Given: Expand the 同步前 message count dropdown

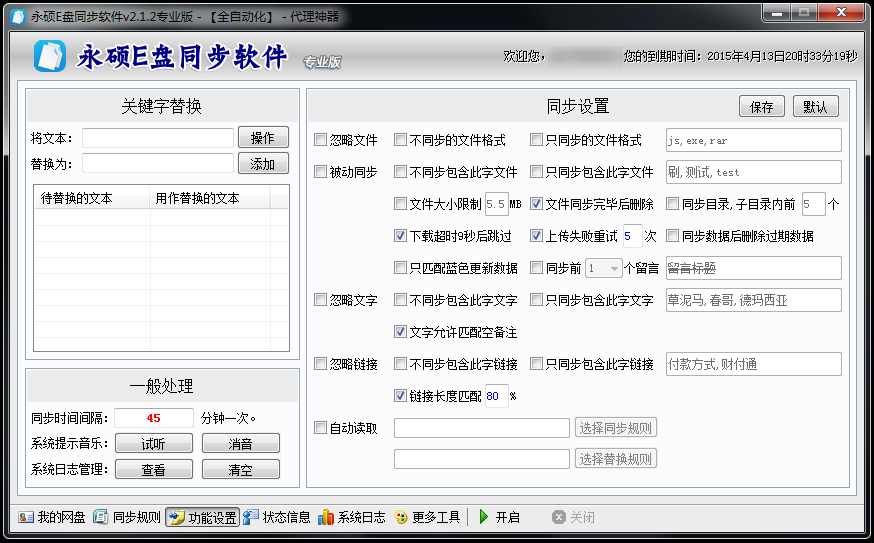Looking at the screenshot, I should [614, 268].
